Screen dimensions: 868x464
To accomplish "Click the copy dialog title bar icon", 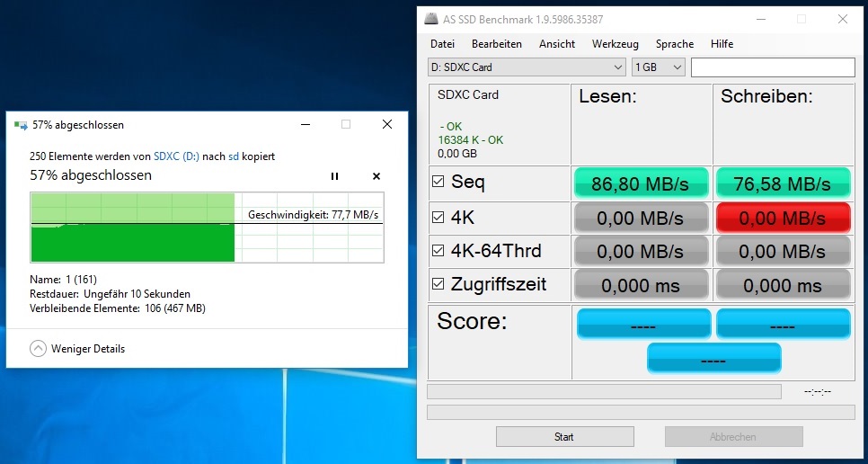I will pos(20,125).
